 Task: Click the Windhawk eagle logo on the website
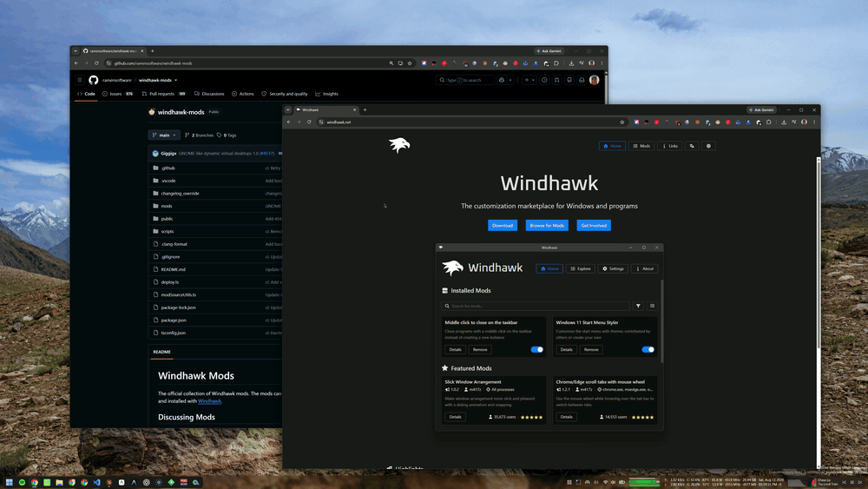pyautogui.click(x=399, y=145)
